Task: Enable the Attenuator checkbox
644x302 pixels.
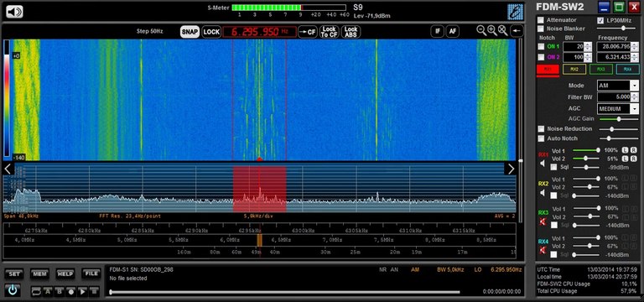Action: coord(541,20)
